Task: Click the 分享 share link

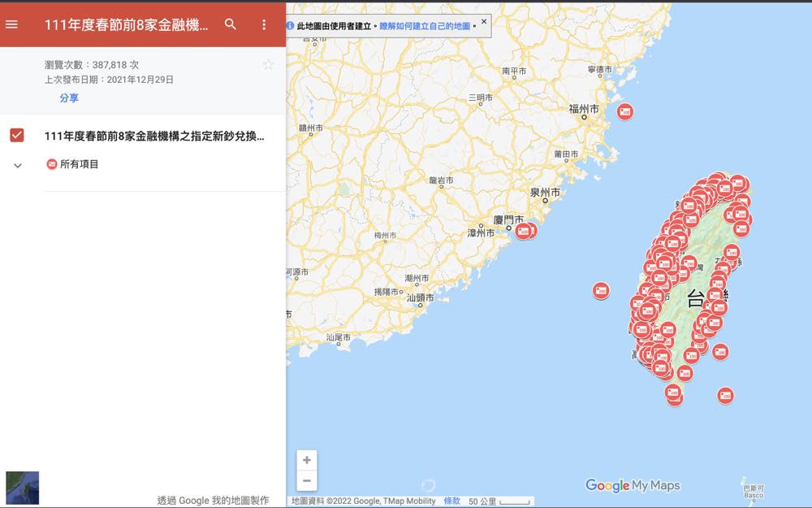Action: tap(69, 98)
